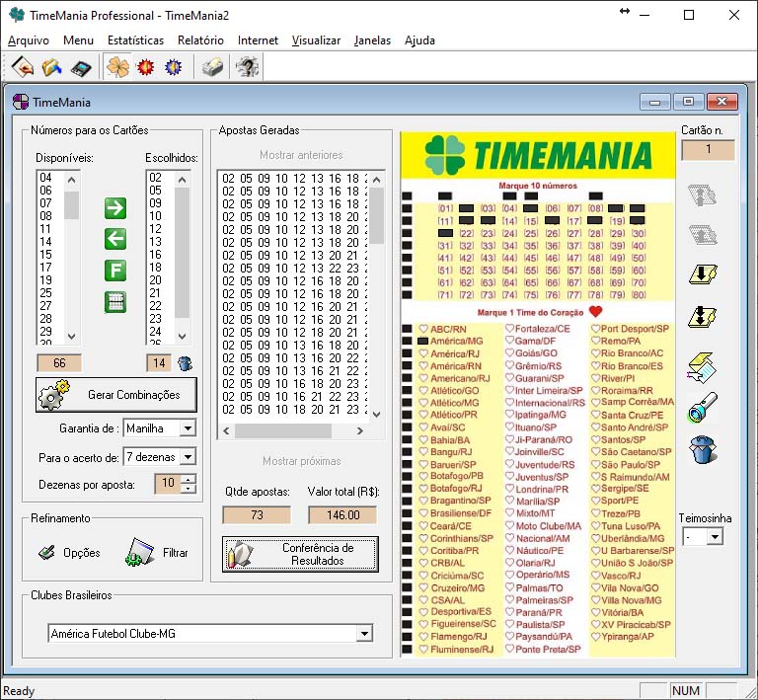Click the gear icon on Gerar Combinações
This screenshot has height=700, width=758.
(53, 395)
